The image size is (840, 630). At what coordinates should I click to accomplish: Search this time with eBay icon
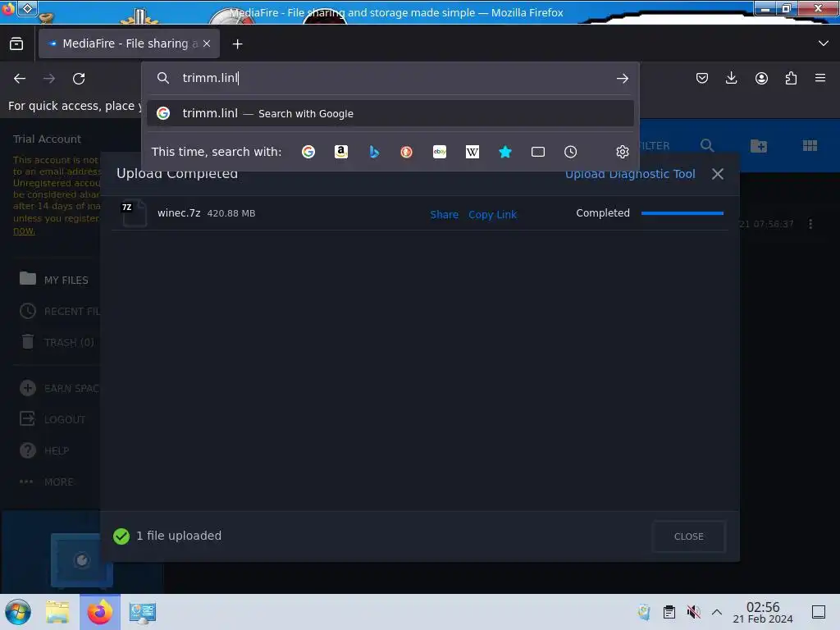point(440,152)
